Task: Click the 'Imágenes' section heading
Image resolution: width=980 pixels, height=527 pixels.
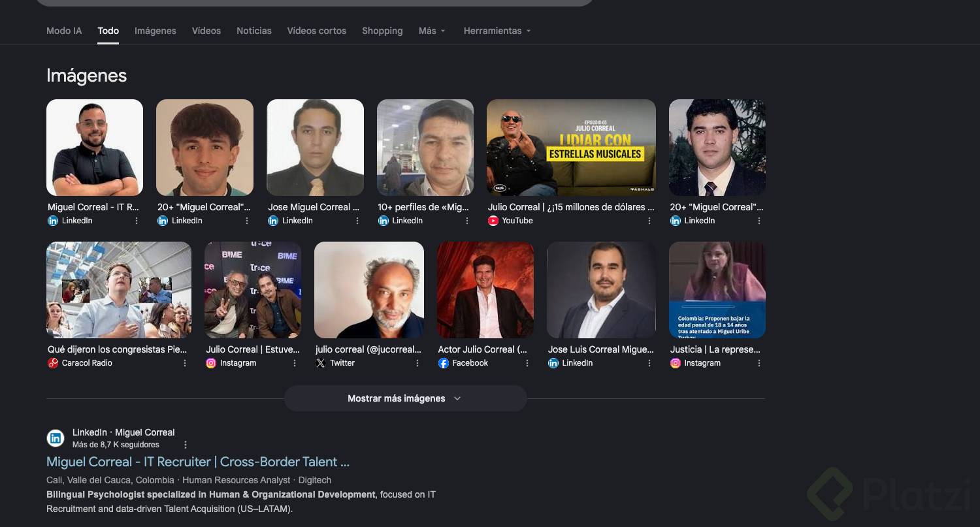Action: (86, 76)
